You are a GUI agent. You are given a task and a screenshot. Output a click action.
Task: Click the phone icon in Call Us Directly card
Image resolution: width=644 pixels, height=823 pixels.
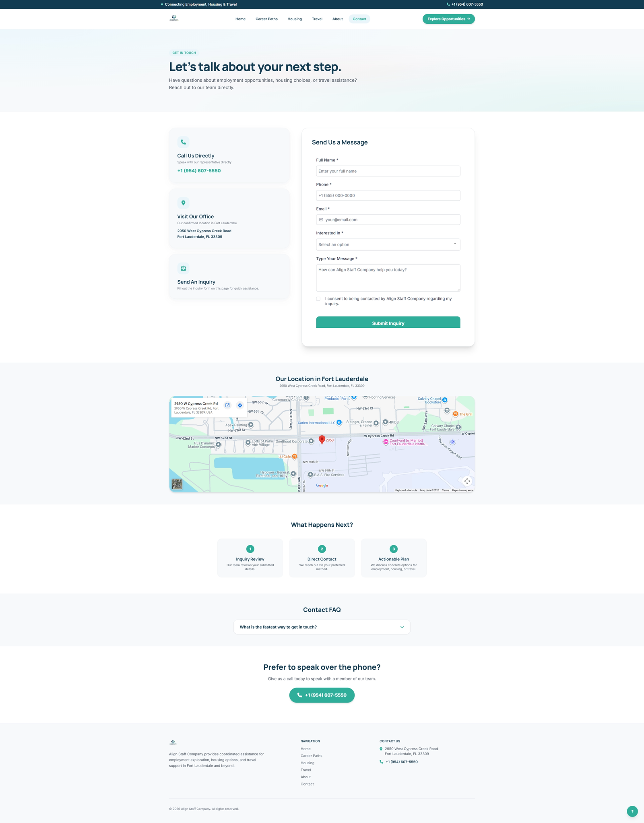(x=183, y=142)
